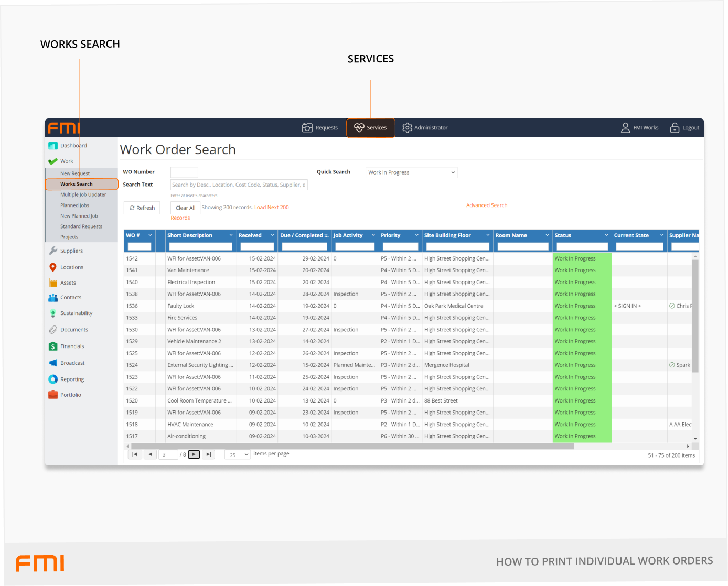Image resolution: width=728 pixels, height=586 pixels.
Task: Focus the Search Text input field
Action: point(239,185)
